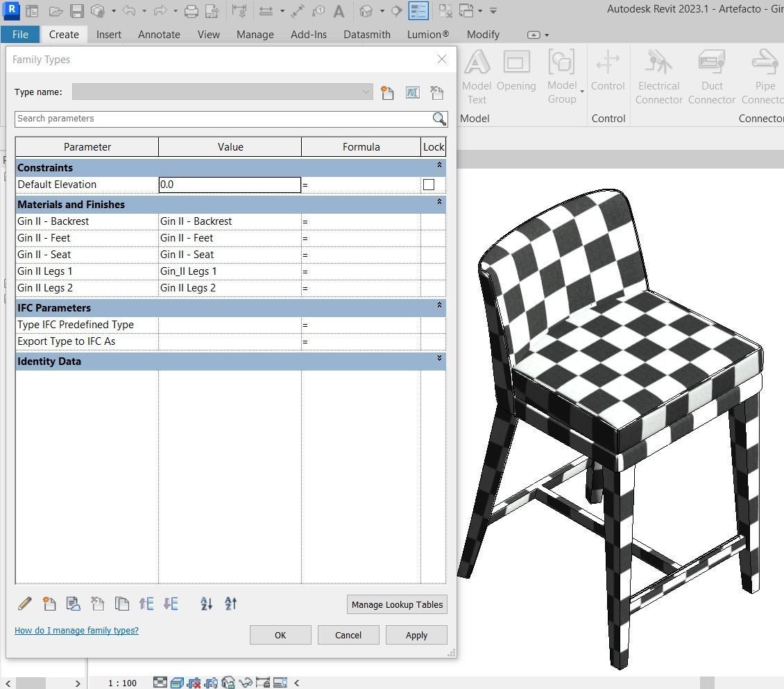Click the Open folder icon in the quick access toolbar

coord(56,11)
